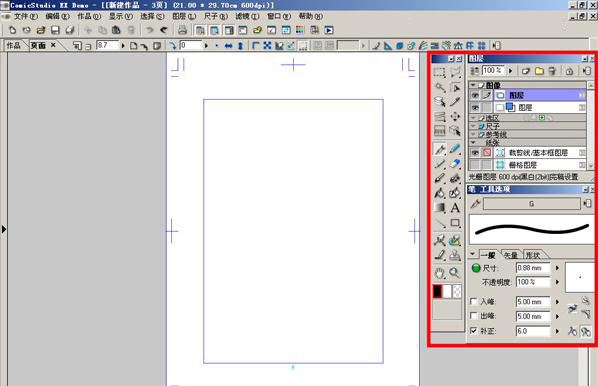Select the black foreground color swatch
The width and height of the screenshot is (598, 386).
pos(437,291)
